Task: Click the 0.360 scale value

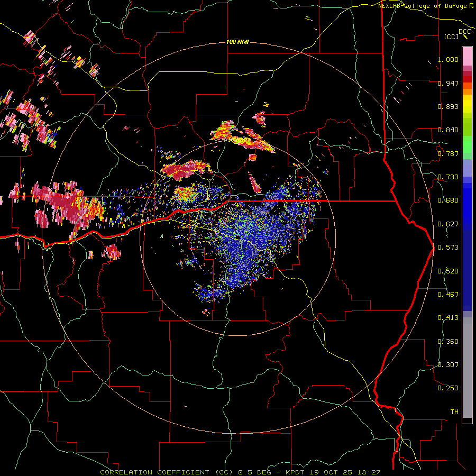Action: point(448,342)
